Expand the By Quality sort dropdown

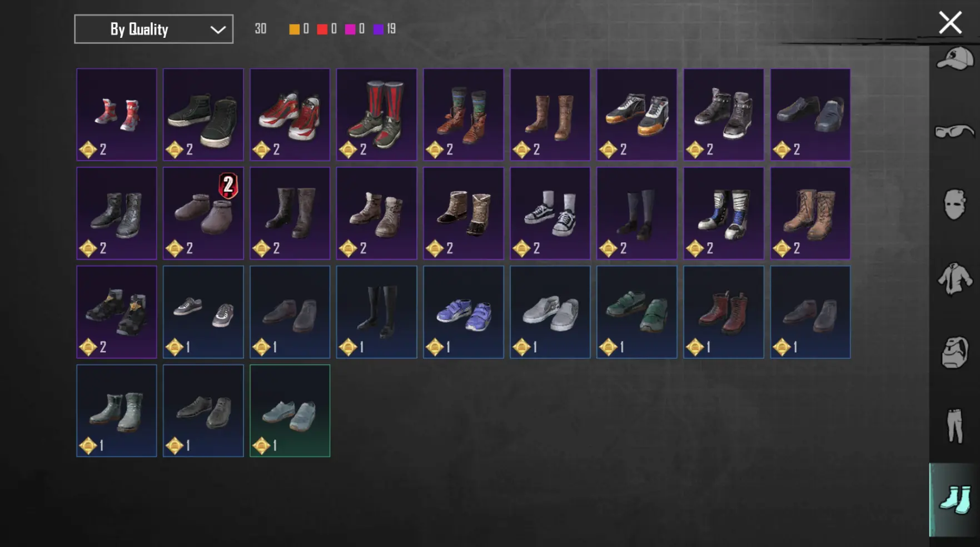click(x=153, y=29)
